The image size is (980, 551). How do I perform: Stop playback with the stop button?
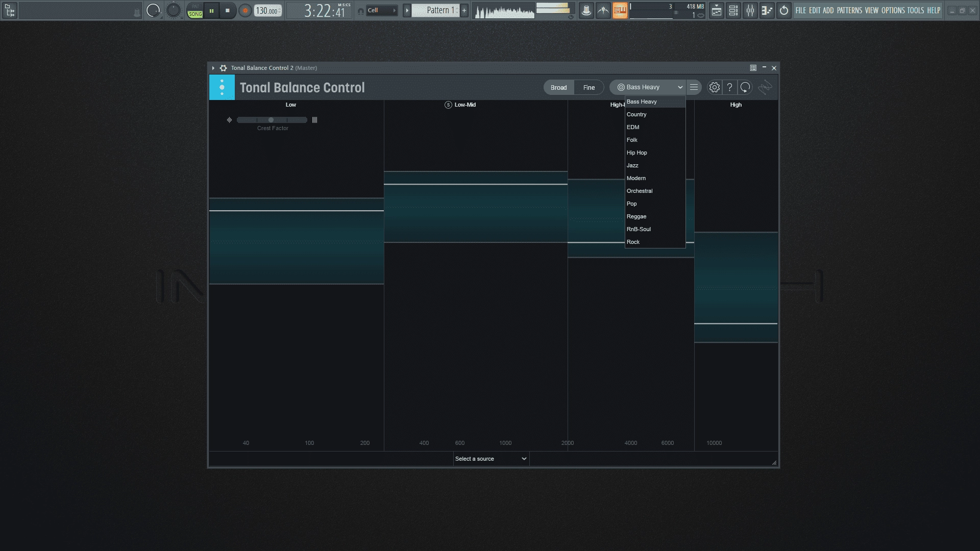[x=228, y=10]
